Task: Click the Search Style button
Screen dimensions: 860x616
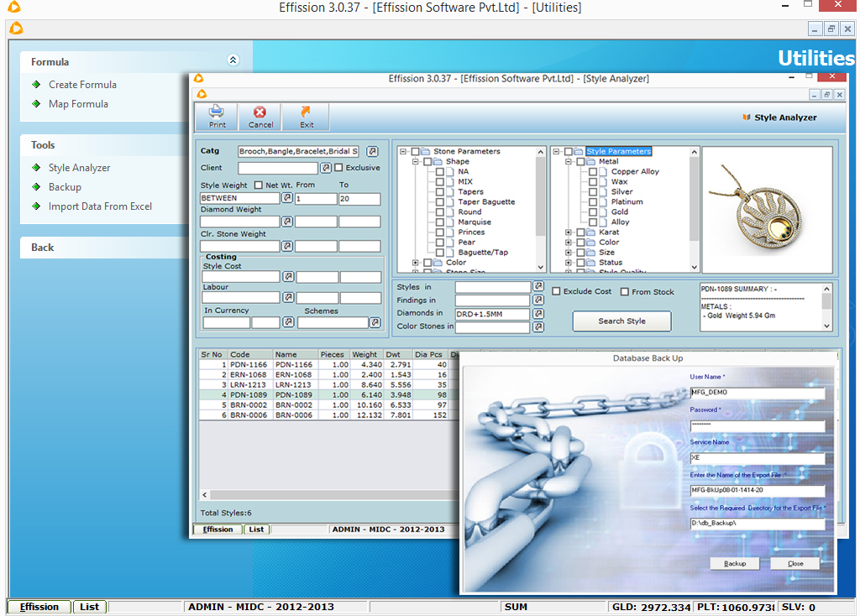Action: pyautogui.click(x=621, y=321)
